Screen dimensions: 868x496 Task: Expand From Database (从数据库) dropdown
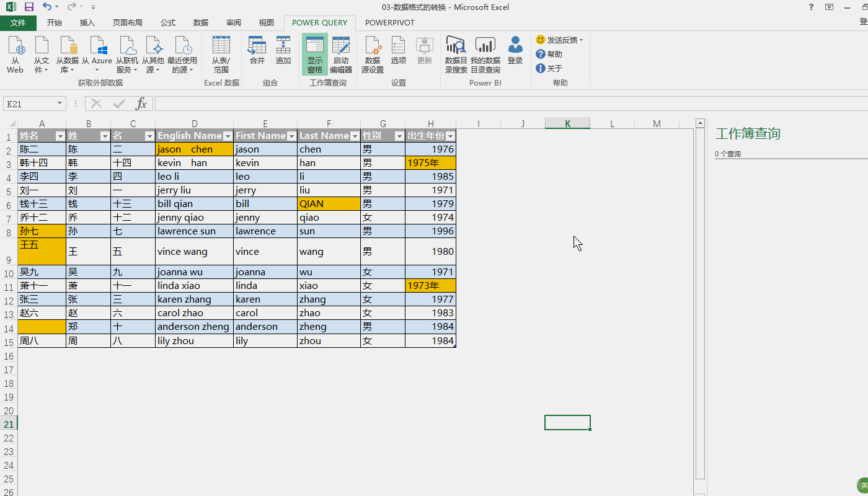tap(68, 54)
